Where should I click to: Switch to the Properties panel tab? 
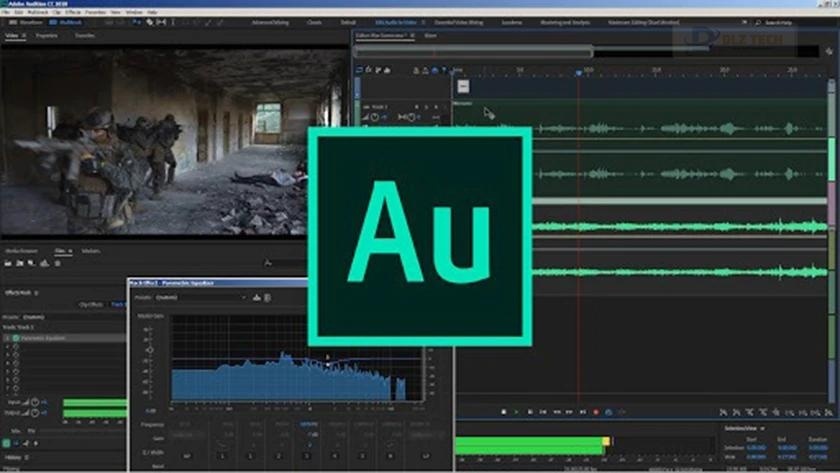click(47, 36)
